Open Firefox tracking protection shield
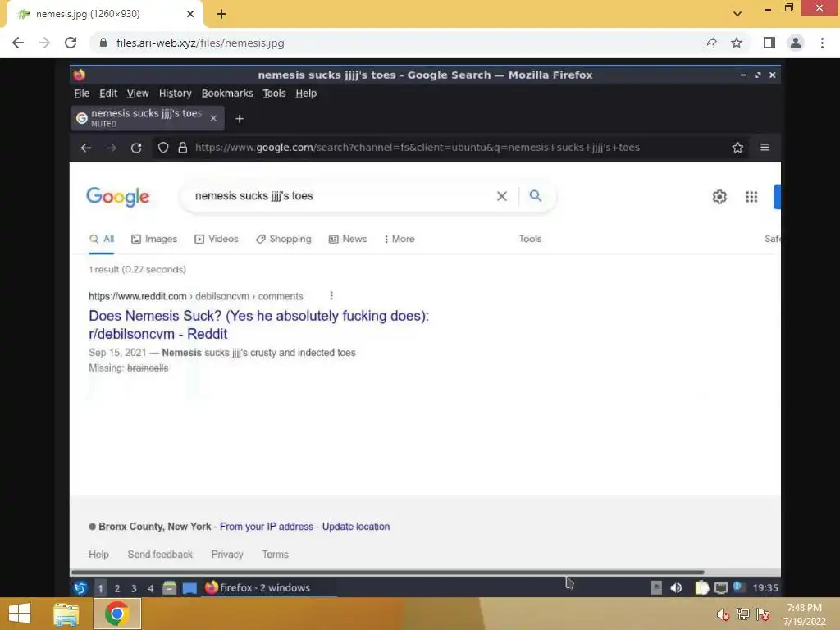 coord(163,148)
